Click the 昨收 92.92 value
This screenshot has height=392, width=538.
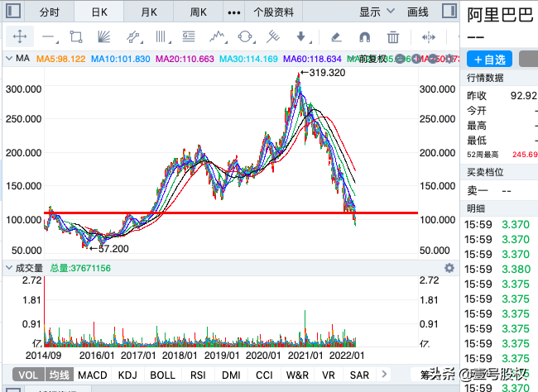[524, 95]
